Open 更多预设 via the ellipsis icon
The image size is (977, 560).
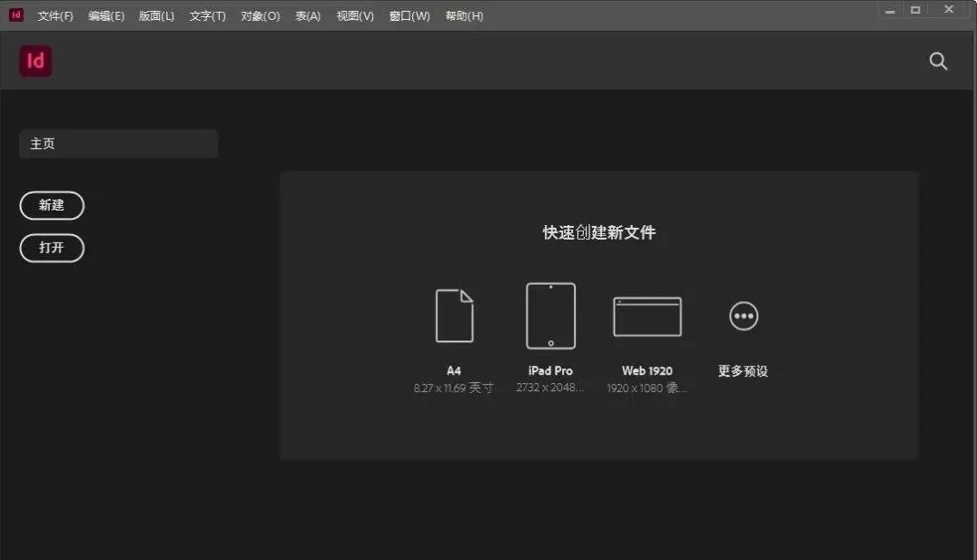(743, 316)
